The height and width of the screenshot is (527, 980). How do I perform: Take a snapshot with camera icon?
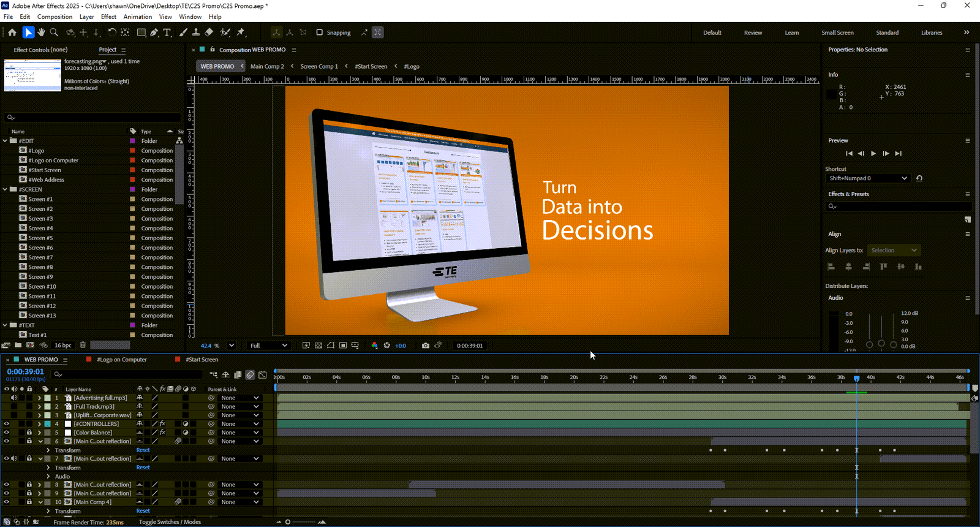click(426, 346)
